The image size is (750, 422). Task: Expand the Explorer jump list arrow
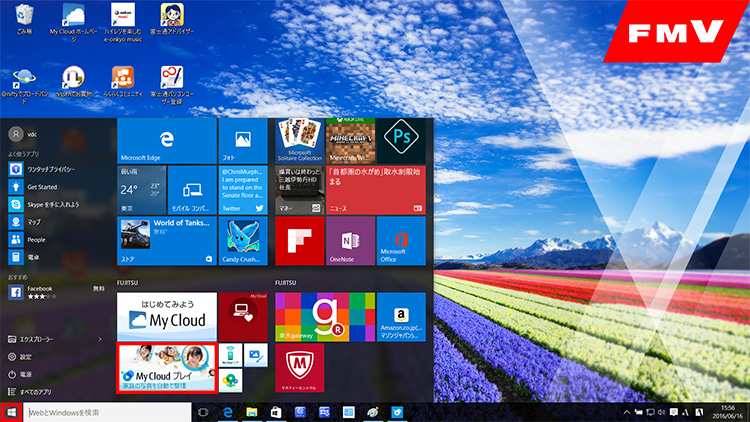coord(99,339)
